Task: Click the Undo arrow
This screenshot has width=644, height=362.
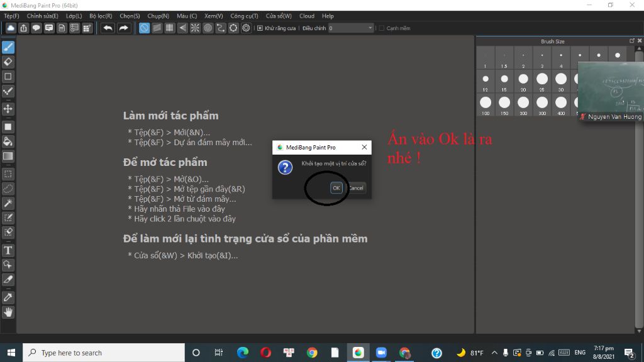Action: click(x=108, y=28)
